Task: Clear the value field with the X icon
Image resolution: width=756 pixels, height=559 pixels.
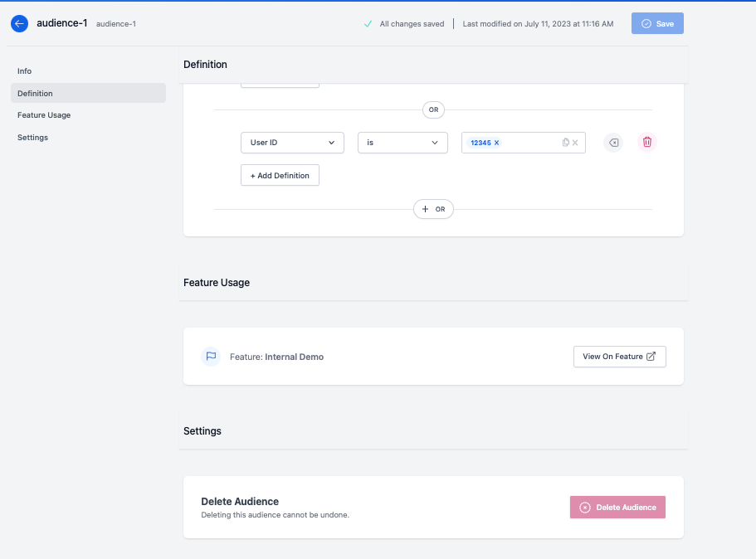Action: (574, 142)
